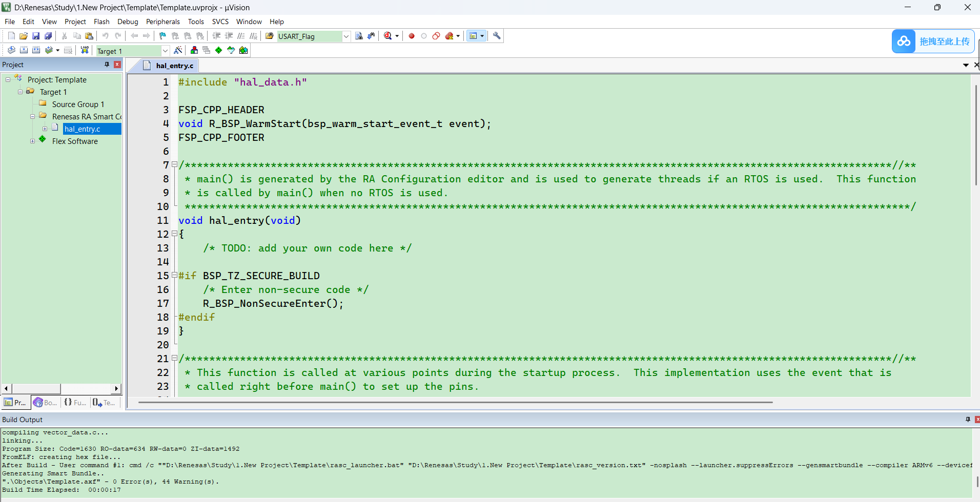Click the Save All icon
The image size is (980, 502).
tap(48, 36)
